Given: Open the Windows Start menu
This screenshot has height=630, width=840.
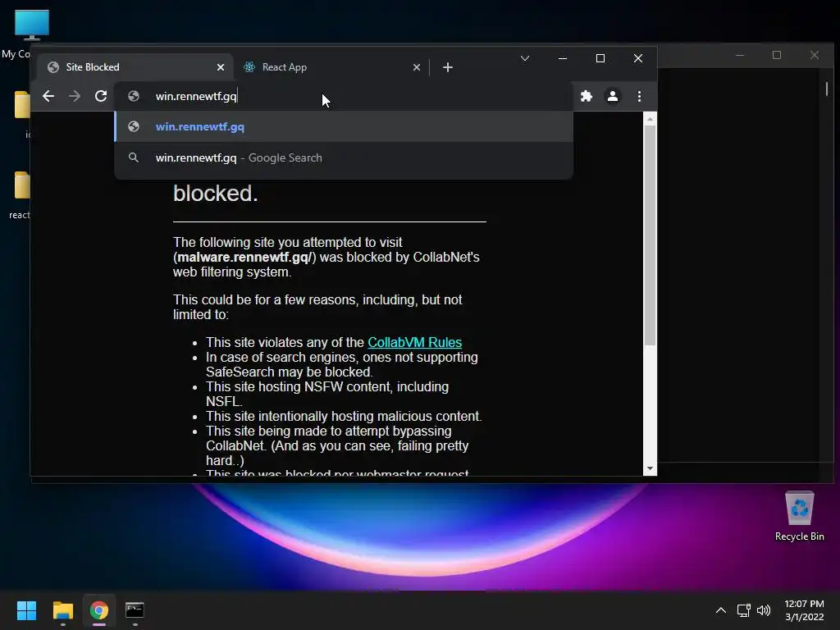Looking at the screenshot, I should pyautogui.click(x=26, y=610).
